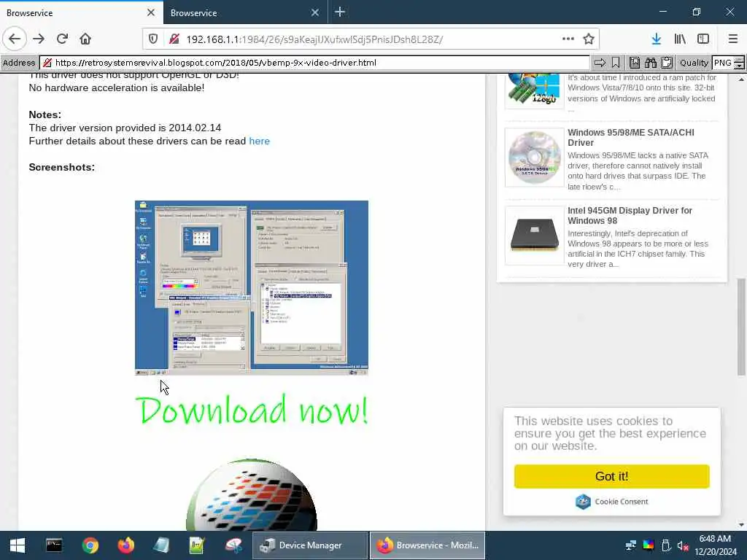Follow the 'here' link for driver details

[x=259, y=141]
